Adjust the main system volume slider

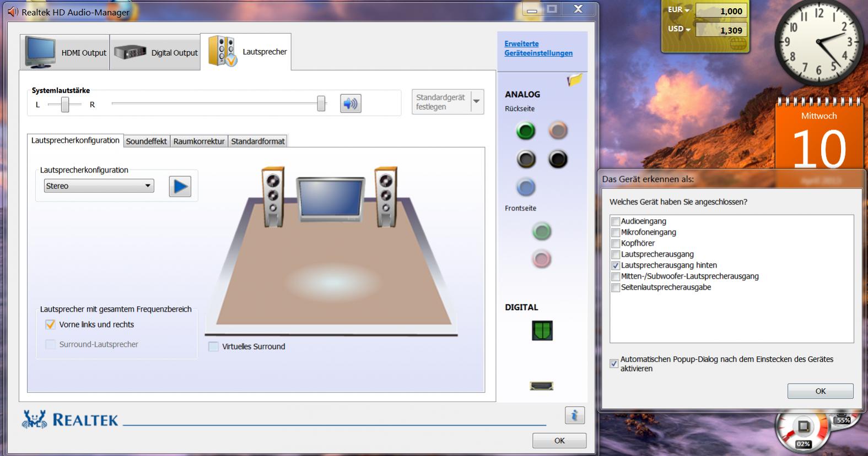[x=321, y=104]
